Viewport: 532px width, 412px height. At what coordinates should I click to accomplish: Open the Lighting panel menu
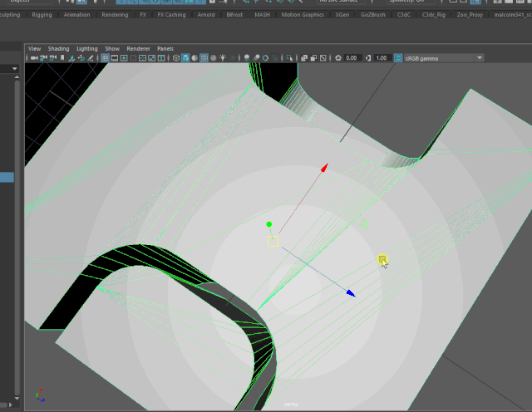[x=86, y=49]
